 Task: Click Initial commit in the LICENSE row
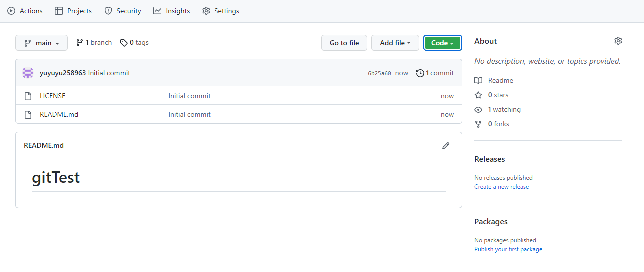tap(190, 96)
